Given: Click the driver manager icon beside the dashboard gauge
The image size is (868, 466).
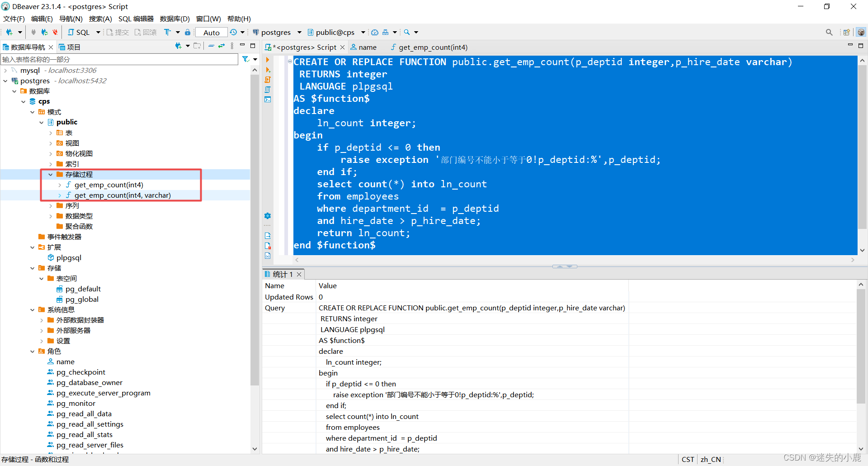Looking at the screenshot, I should point(385,32).
